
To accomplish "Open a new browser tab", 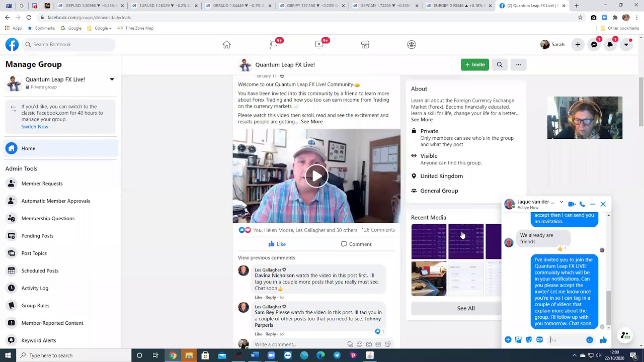I will tap(577, 6).
